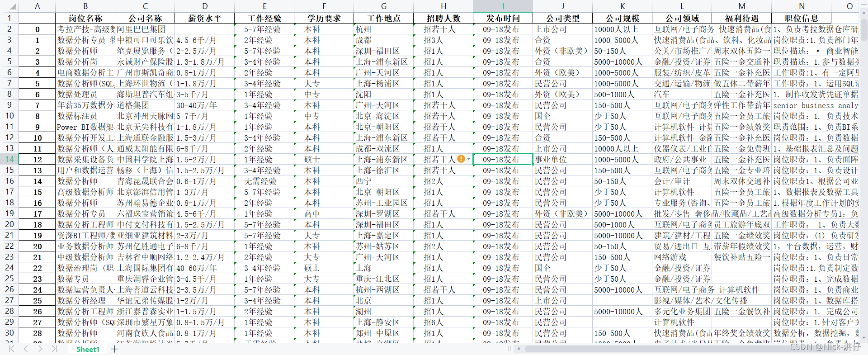
Task: Click the 汽车 field cell in row 8
Action: [x=682, y=94]
